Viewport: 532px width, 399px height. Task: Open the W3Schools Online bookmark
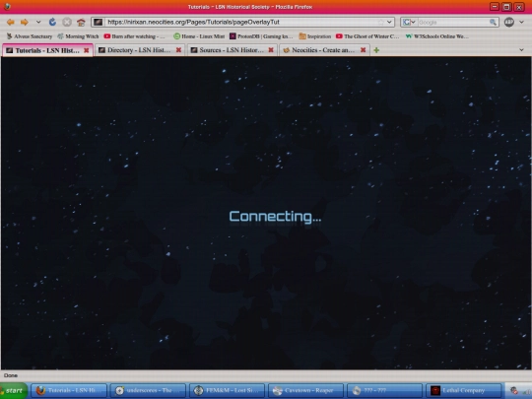tap(437, 36)
